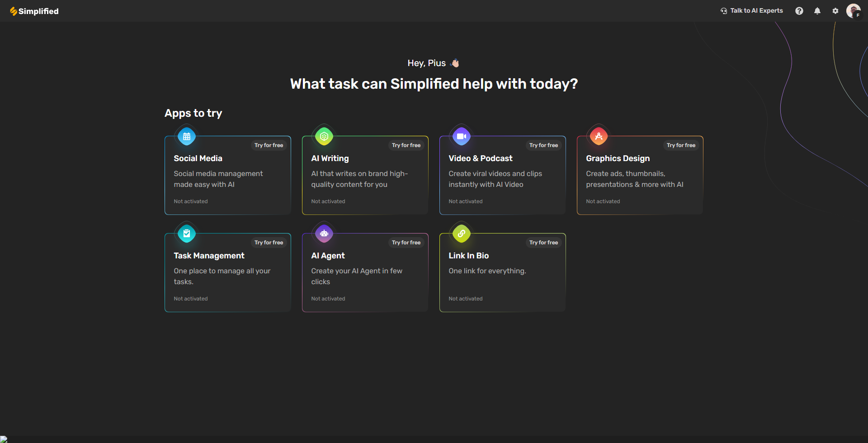The width and height of the screenshot is (868, 443).
Task: Open the Graphics Design card title
Action: pos(618,158)
